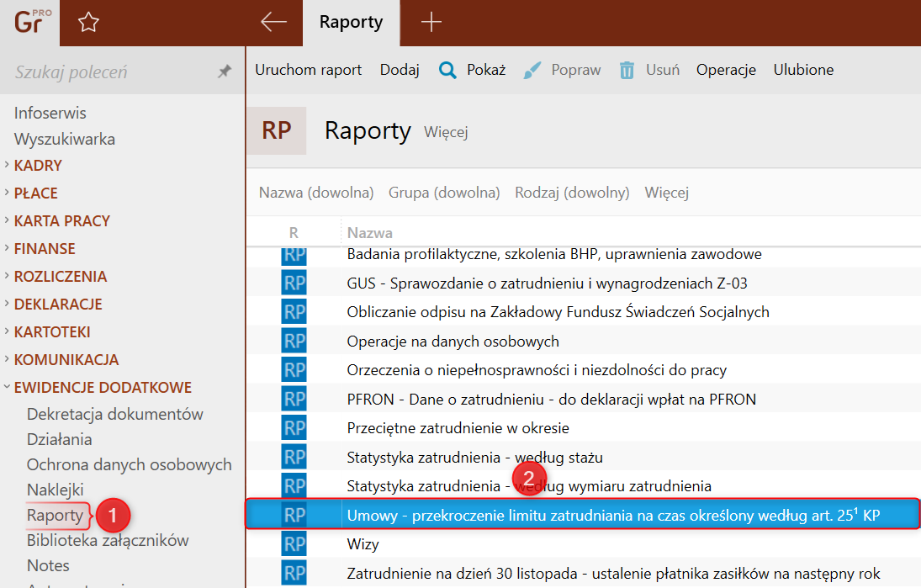Go back using the left arrow icon
Screen dimensions: 921x588
[x=273, y=23]
